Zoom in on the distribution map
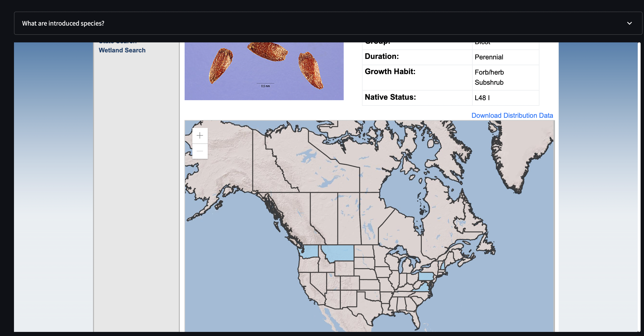 click(x=200, y=136)
